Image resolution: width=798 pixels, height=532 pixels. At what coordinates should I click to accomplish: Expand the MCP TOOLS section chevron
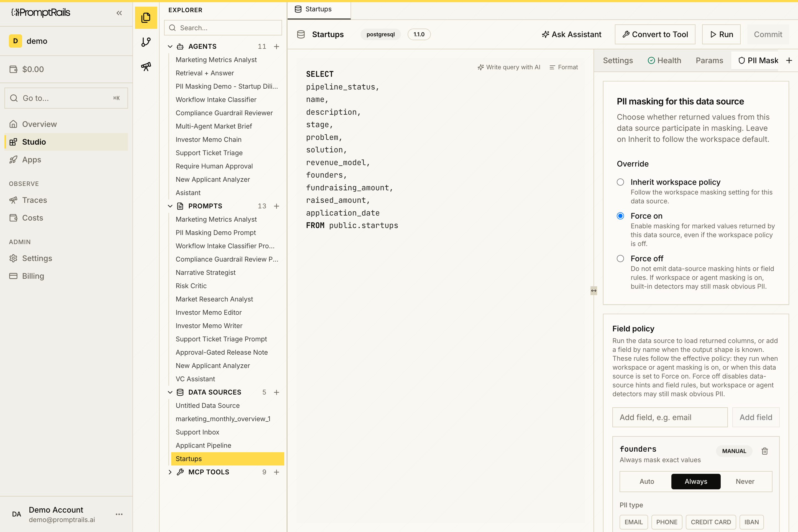pos(170,472)
